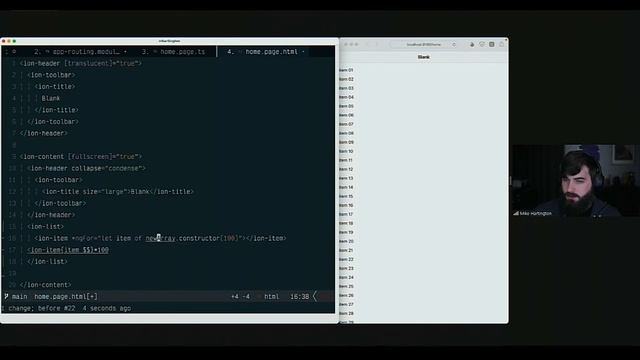Click 'Item 28' in the browser list

[346, 313]
